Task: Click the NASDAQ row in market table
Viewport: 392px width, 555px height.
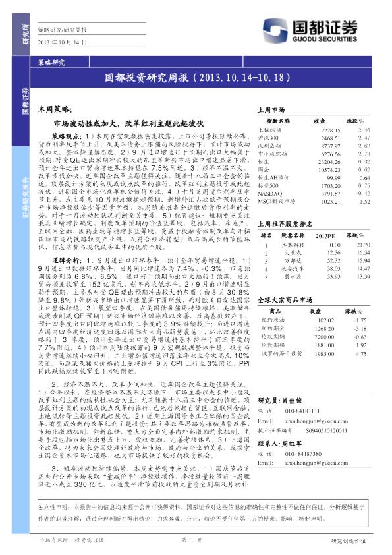Action: 314,194
